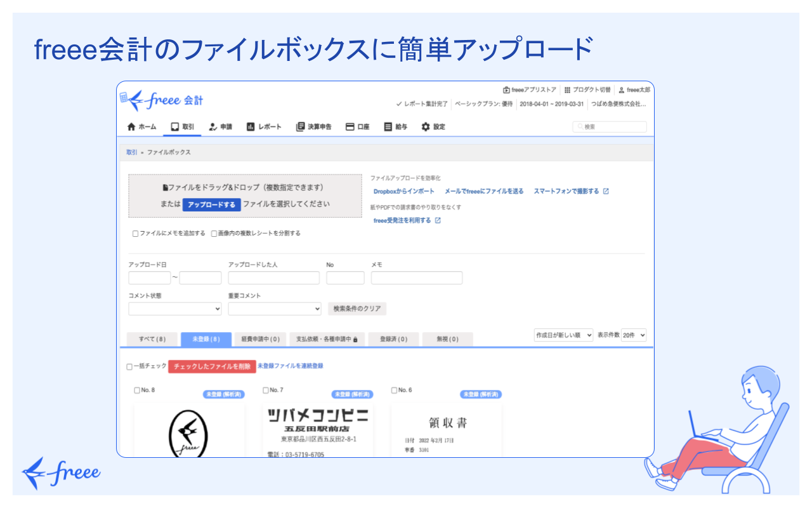Click the 検索 search field
Screen dimensions: 812x508
click(x=610, y=126)
